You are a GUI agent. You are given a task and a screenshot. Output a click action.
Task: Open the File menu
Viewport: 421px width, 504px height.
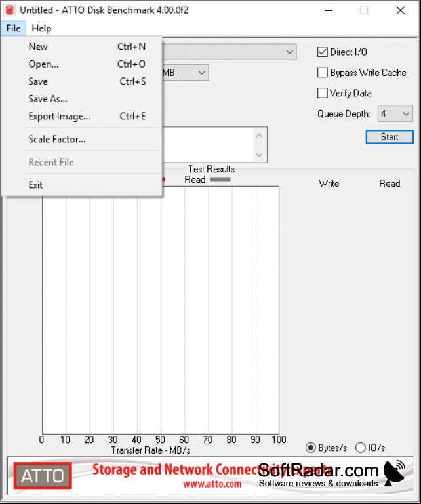(14, 28)
